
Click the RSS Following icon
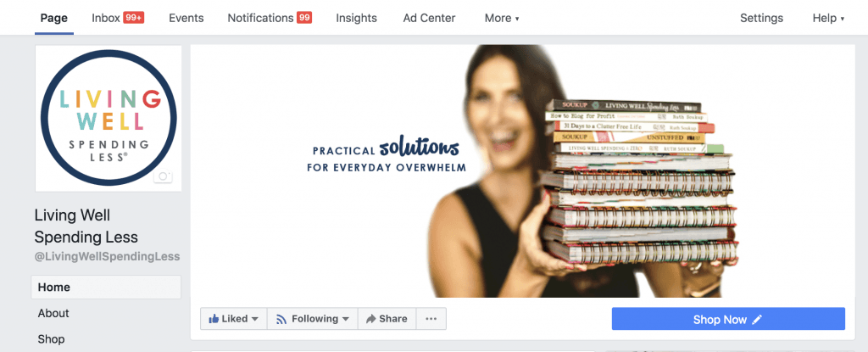click(281, 319)
